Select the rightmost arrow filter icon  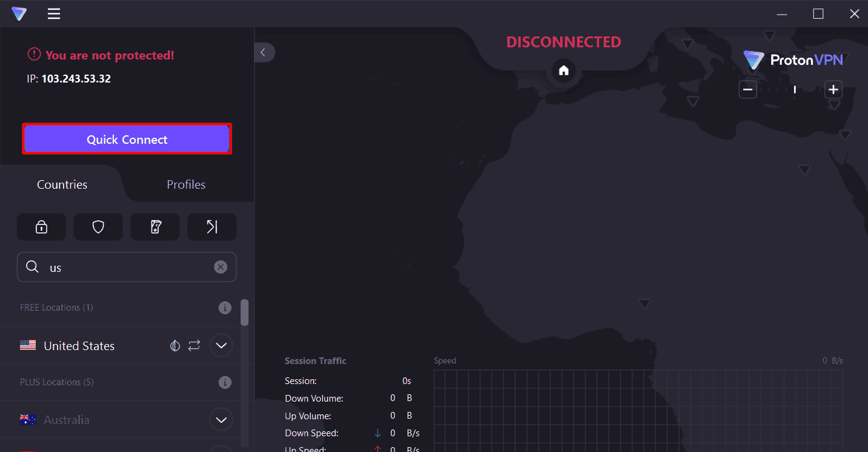coord(212,226)
